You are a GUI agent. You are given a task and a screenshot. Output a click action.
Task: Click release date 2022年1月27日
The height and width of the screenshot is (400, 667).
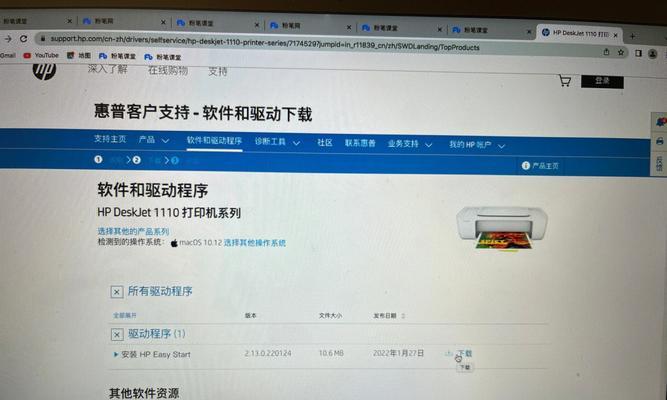(x=398, y=353)
